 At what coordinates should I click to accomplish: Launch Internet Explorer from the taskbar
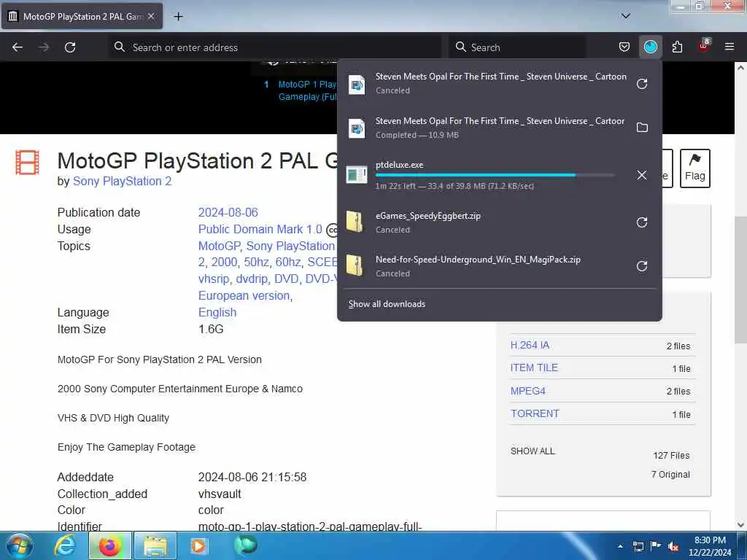point(64,545)
